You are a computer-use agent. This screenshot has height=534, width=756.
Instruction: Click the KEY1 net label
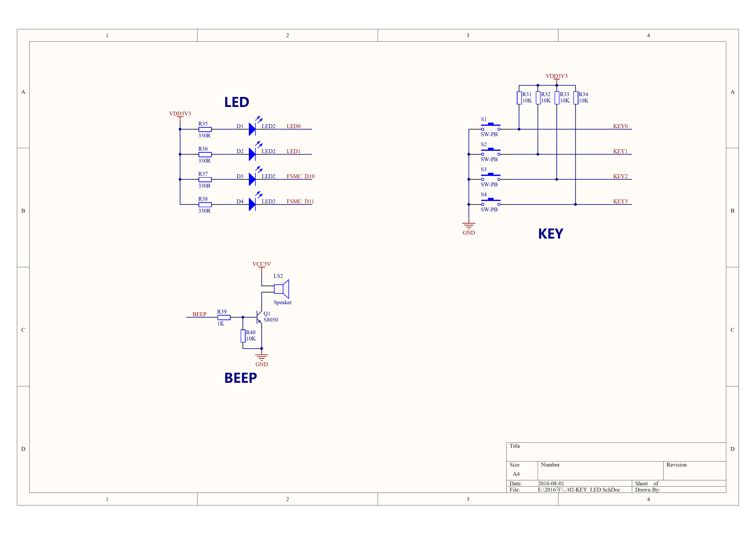[620, 151]
